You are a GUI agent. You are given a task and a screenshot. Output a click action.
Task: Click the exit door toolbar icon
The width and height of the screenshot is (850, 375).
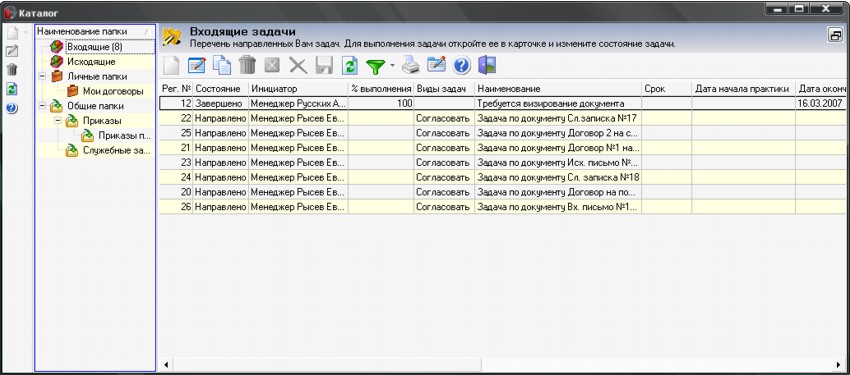pos(487,66)
